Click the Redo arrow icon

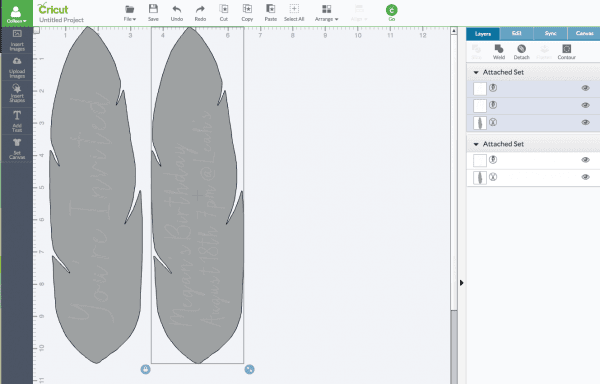tap(200, 9)
